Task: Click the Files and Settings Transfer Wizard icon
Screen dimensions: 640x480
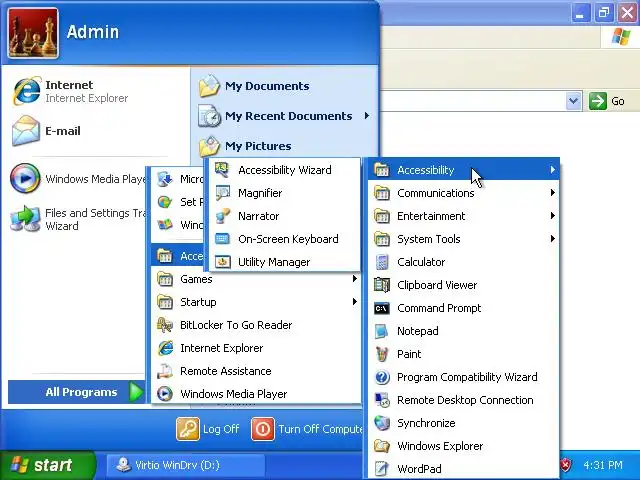Action: point(25,219)
